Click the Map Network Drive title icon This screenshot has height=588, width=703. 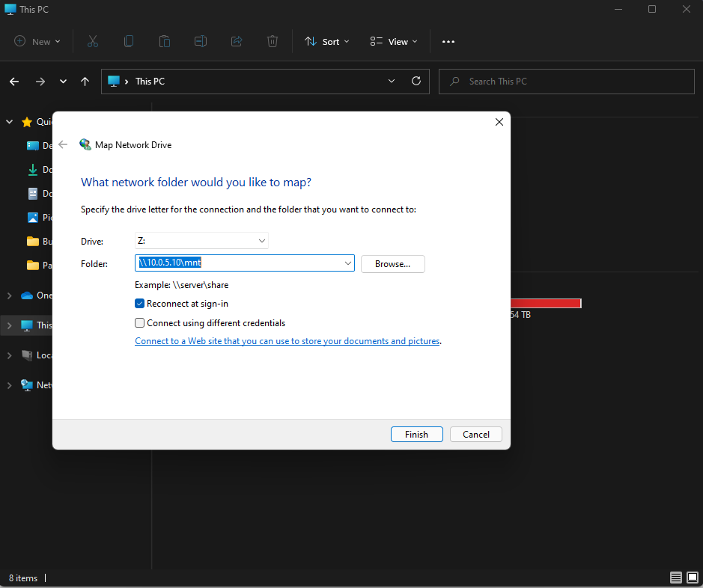pyautogui.click(x=85, y=144)
